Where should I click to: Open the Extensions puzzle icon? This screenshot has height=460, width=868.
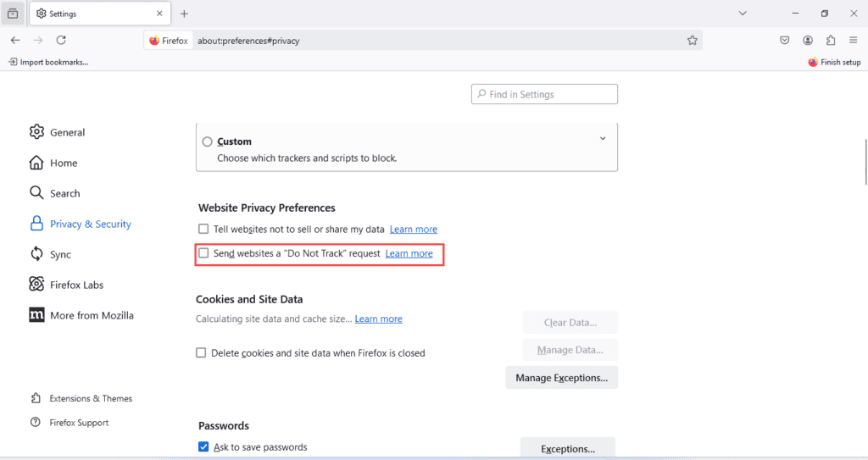pos(830,40)
